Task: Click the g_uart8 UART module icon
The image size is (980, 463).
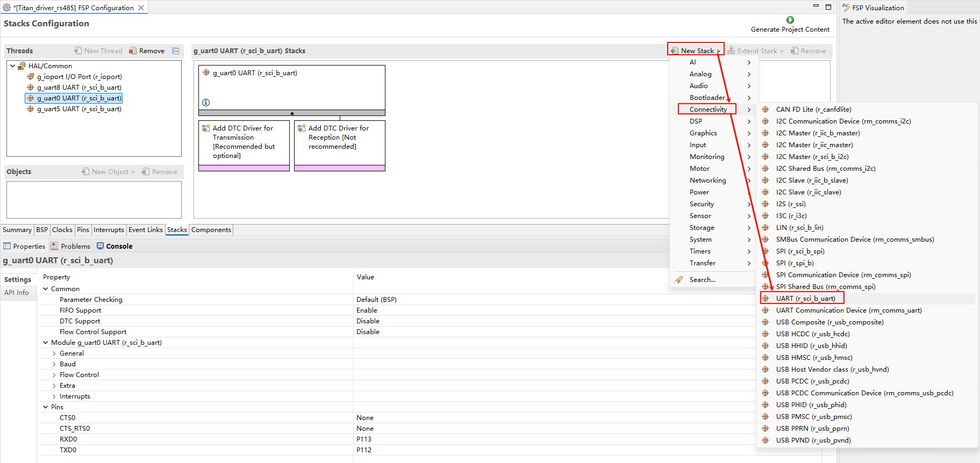Action: click(31, 88)
